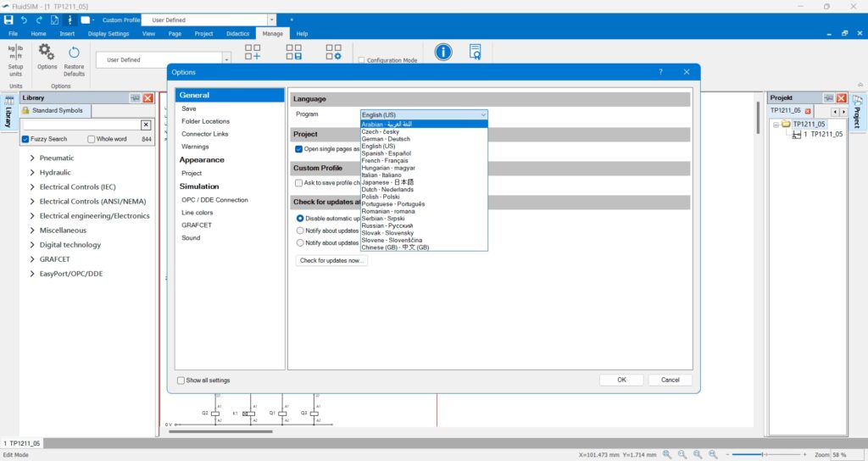Viewport: 868px width, 461px height.
Task: Click the license certificate icon in ribbon
Action: point(475,53)
